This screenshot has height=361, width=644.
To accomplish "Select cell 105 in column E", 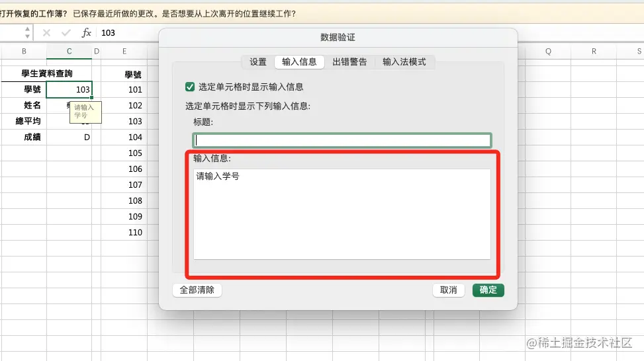I will (x=124, y=153).
